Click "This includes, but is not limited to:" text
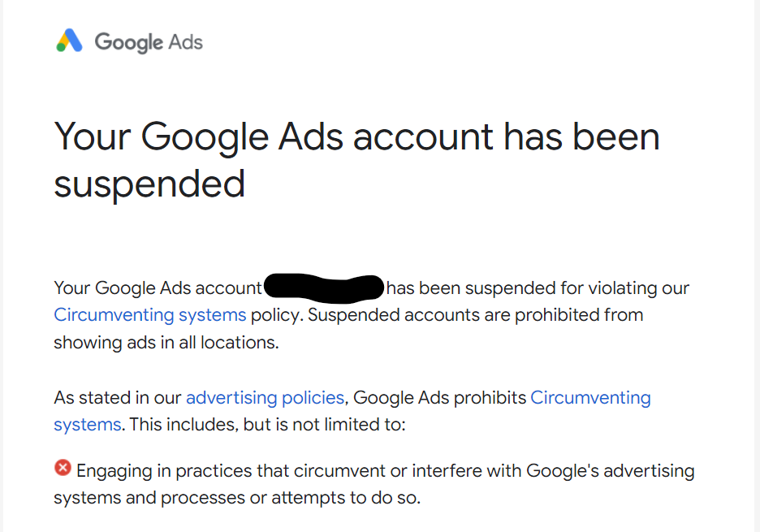The height and width of the screenshot is (532, 760). (x=267, y=424)
